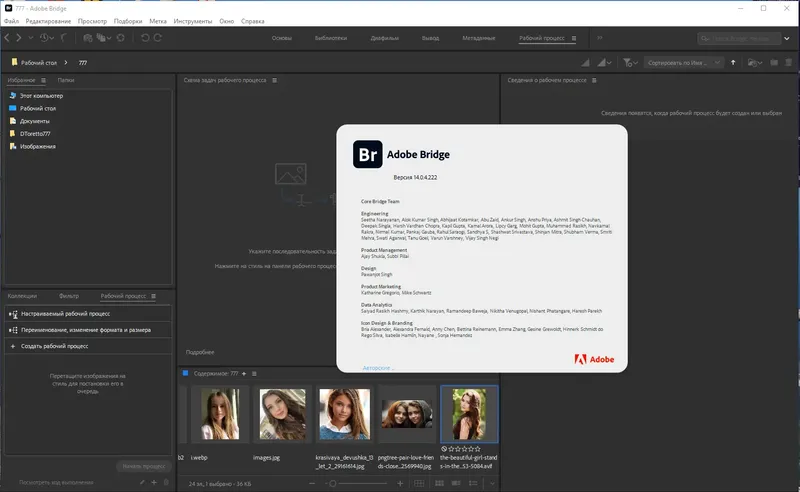Screen dimensions: 800x492
Task: Select Настраиваемый рабочий процесс preset
Action: coord(88,314)
